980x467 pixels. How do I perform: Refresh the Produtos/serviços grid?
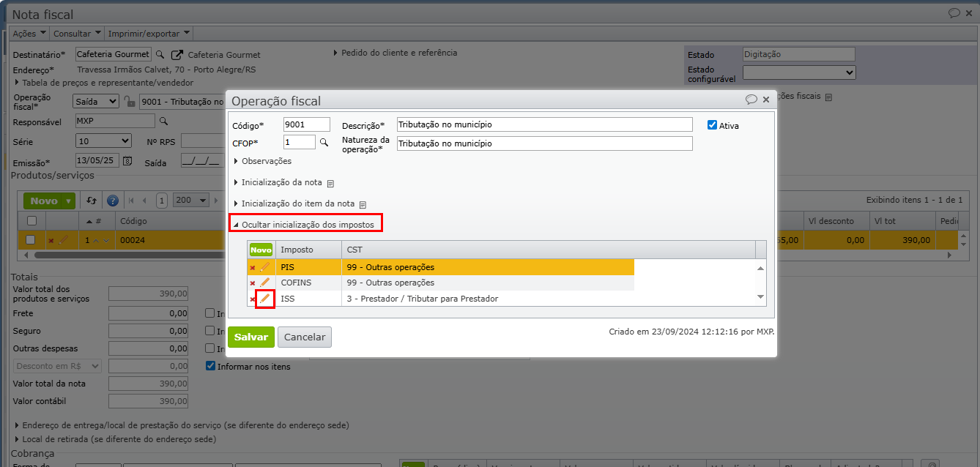[x=92, y=201]
